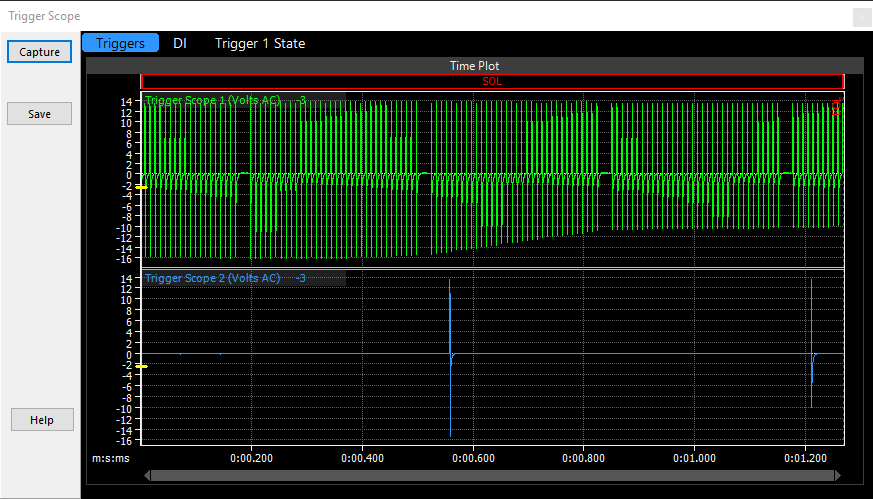Switch to the DI tab
This screenshot has width=873, height=499.
pyautogui.click(x=180, y=43)
